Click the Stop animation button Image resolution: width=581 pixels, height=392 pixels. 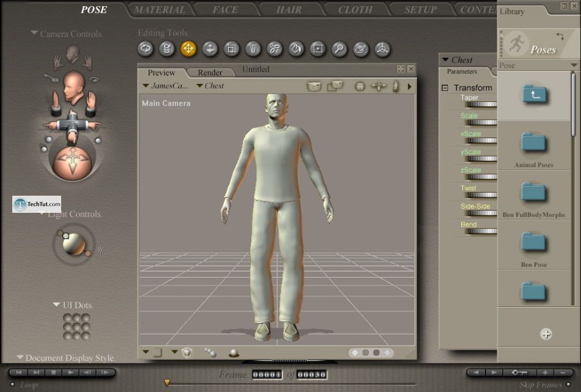[54, 372]
